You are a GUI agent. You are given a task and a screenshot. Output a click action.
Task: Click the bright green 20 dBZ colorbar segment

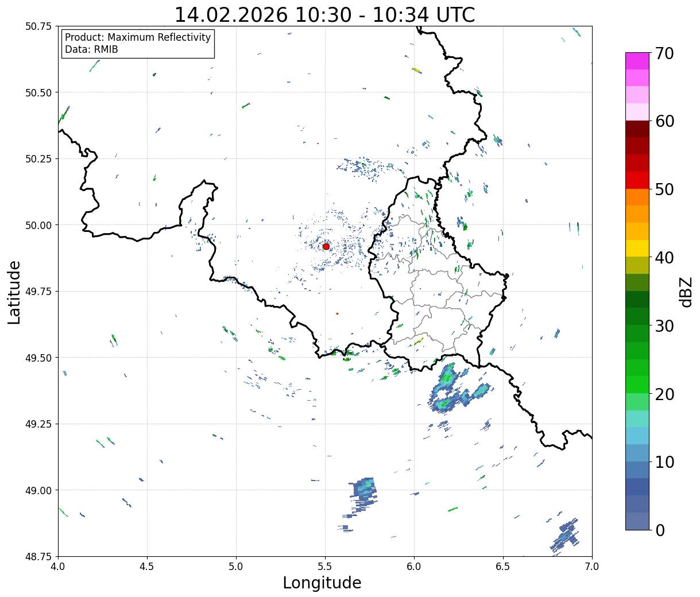[x=637, y=385]
